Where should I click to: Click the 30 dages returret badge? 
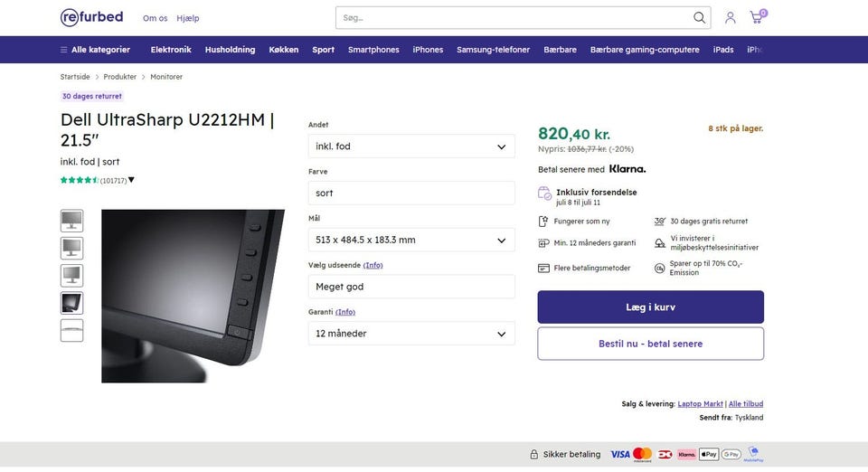tap(92, 96)
